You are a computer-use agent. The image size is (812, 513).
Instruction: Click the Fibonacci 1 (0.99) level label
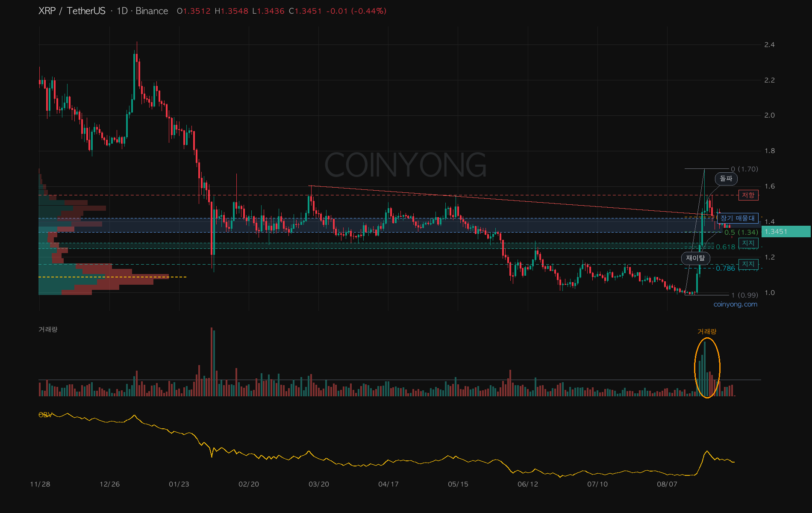744,295
